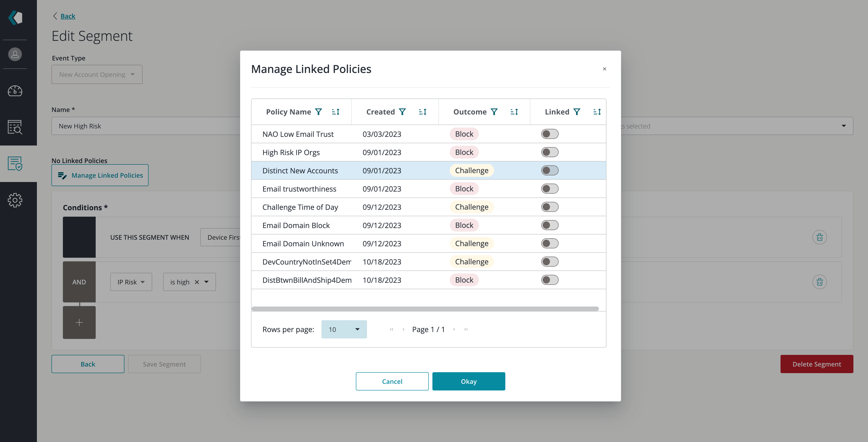Expand the selected items dropdown arrow
Image resolution: width=868 pixels, height=442 pixels.
point(844,126)
